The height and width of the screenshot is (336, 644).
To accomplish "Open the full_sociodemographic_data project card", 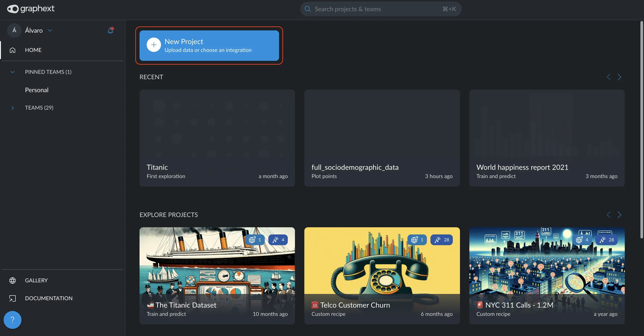I will coord(382,138).
